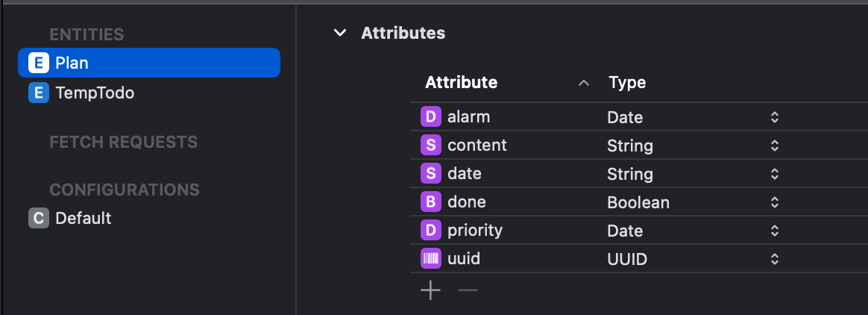This screenshot has width=868, height=315.
Task: Click the Default configuration C icon
Action: 38,218
